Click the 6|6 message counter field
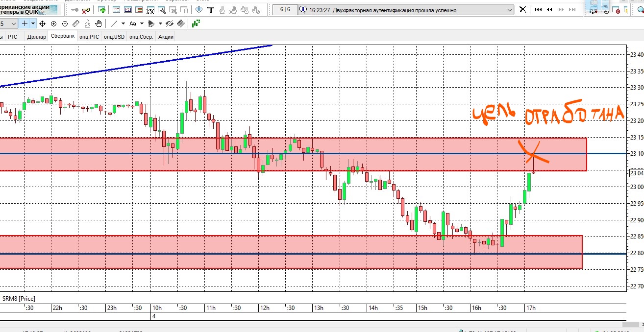 click(285, 10)
